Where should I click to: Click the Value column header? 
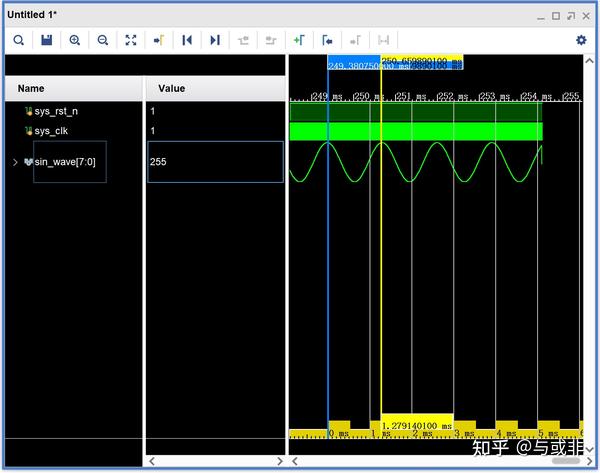(x=171, y=89)
